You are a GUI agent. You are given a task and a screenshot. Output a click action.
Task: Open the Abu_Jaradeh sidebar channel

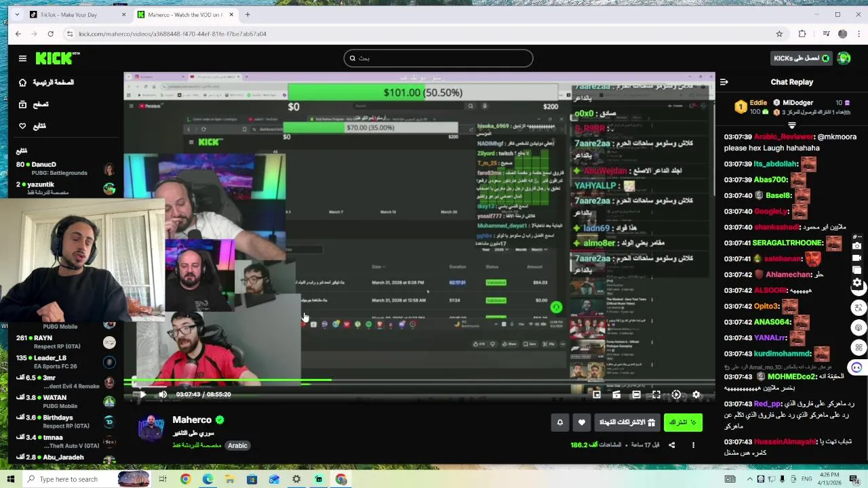pyautogui.click(x=65, y=457)
